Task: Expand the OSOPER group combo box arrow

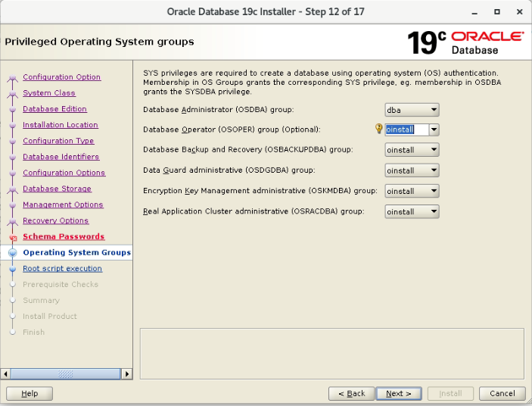Action: tap(434, 130)
